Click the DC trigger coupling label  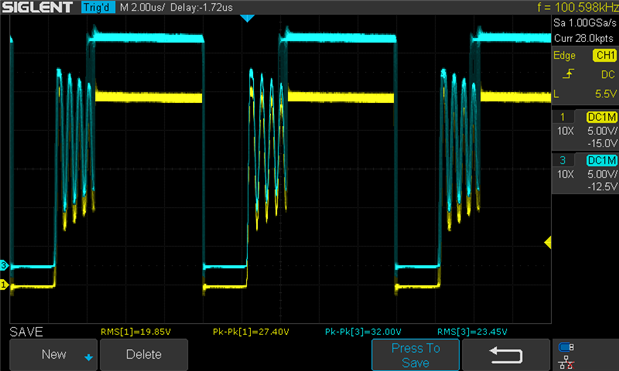tap(608, 74)
